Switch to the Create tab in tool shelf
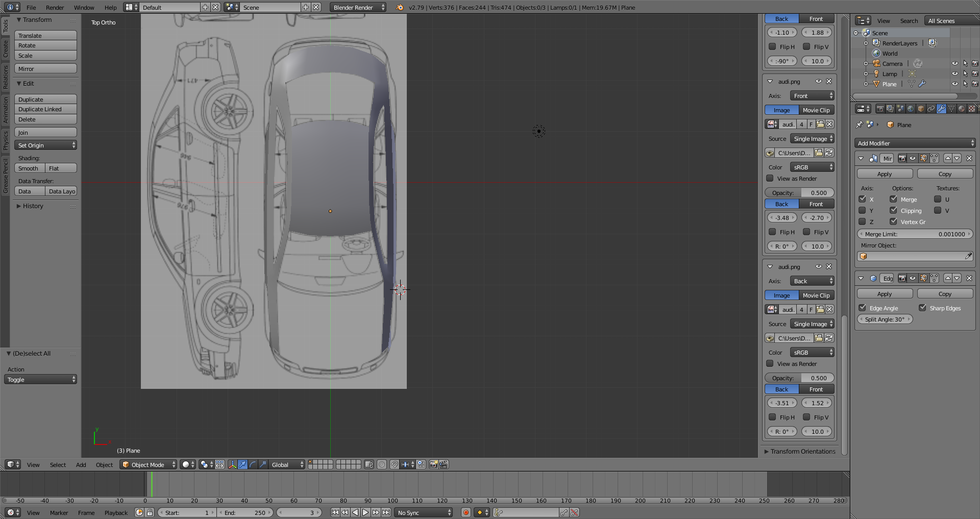980x519 pixels. coord(6,49)
